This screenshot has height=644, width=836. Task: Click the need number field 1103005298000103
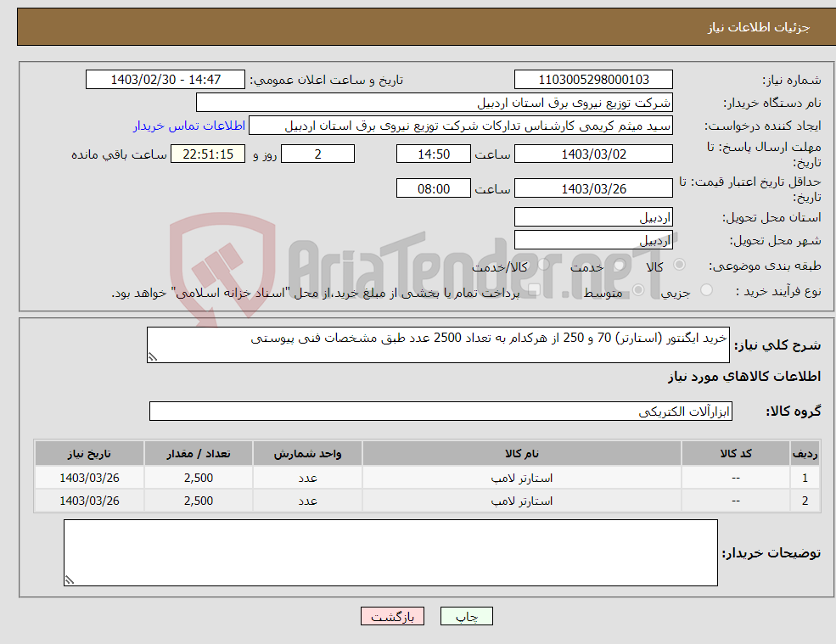[593, 80]
